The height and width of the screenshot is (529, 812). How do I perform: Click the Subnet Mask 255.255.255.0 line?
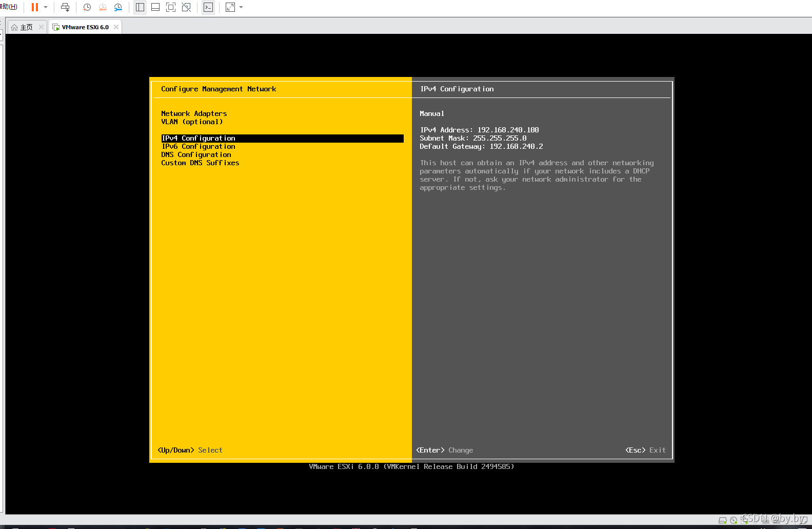point(473,138)
